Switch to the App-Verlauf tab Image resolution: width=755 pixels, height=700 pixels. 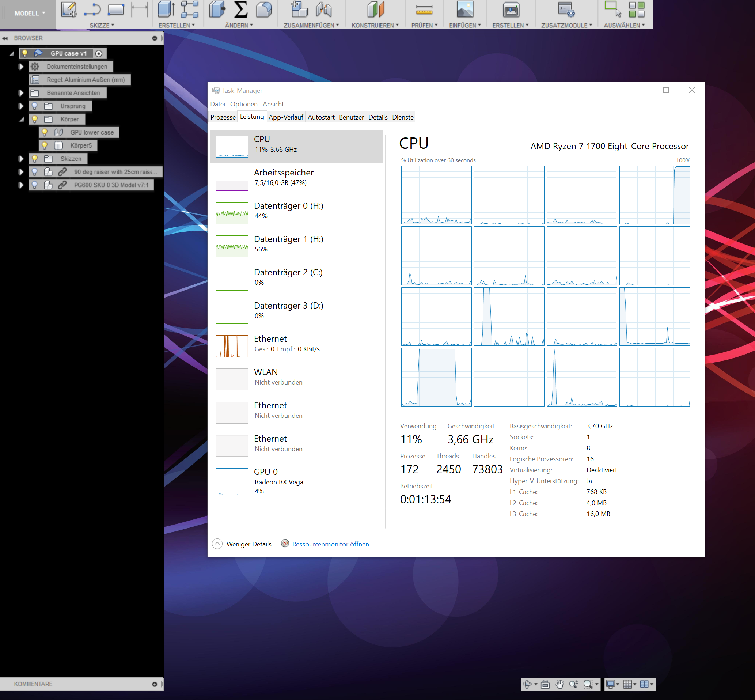[x=286, y=117]
